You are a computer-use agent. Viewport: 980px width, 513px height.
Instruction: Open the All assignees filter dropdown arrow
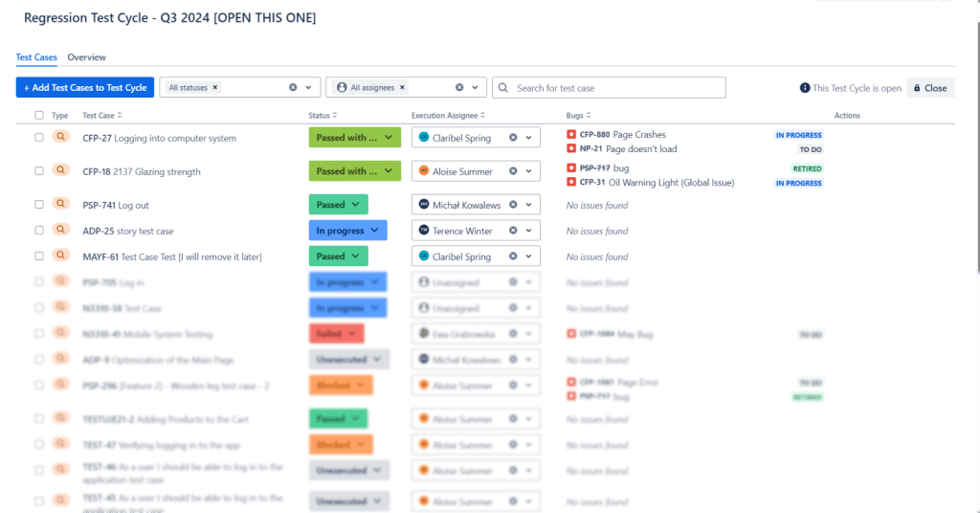coord(475,87)
